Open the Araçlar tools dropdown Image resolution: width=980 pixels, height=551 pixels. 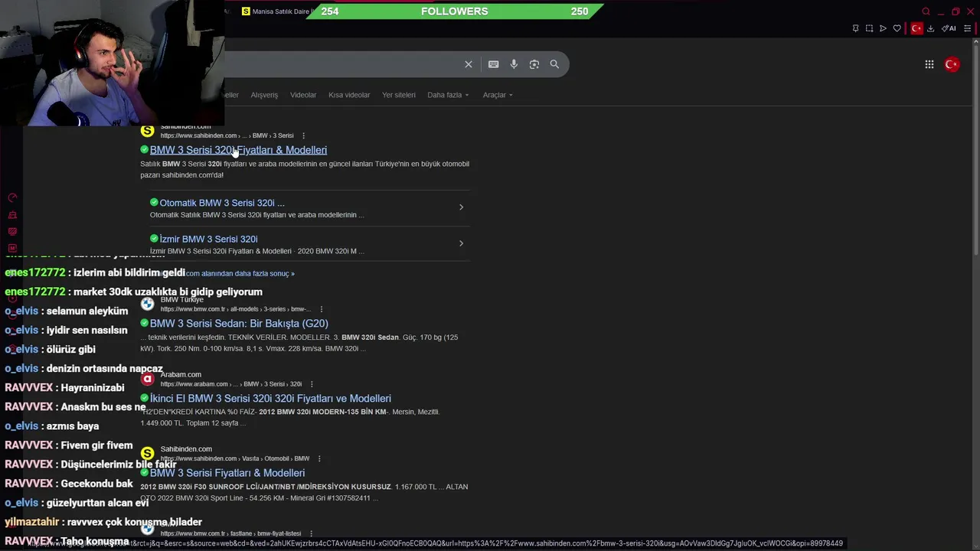498,95
